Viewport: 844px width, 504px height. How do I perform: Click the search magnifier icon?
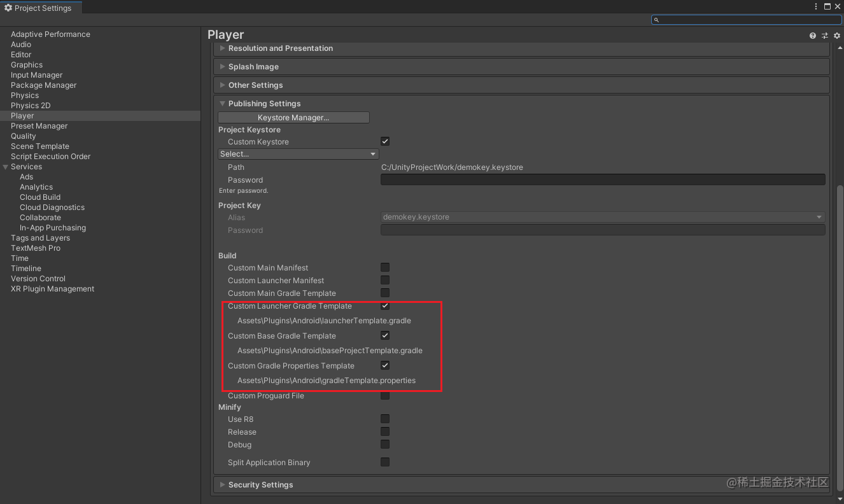(x=657, y=20)
